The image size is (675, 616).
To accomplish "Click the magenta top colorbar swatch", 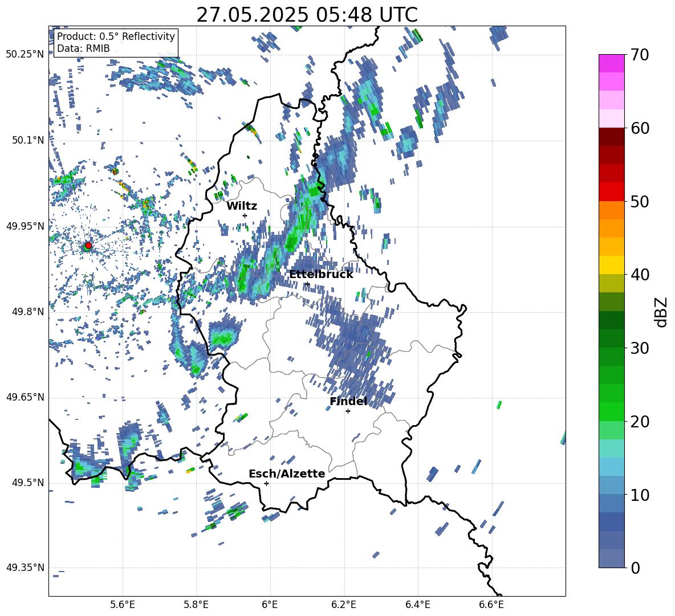I will (x=611, y=63).
